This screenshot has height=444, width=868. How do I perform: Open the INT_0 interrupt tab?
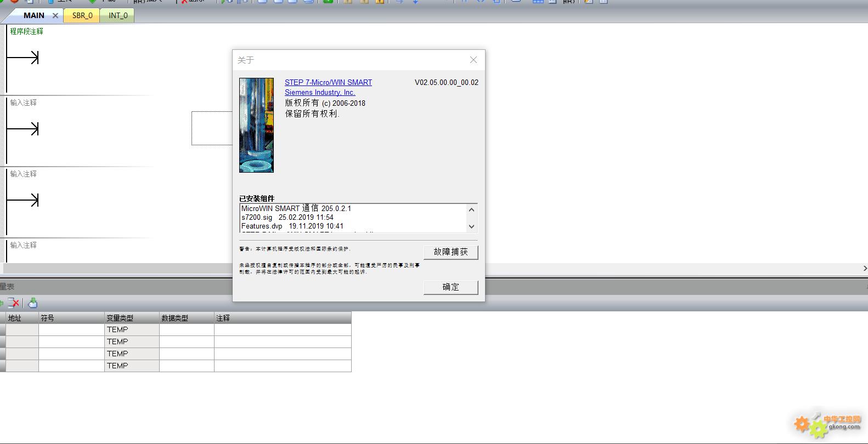coord(118,15)
